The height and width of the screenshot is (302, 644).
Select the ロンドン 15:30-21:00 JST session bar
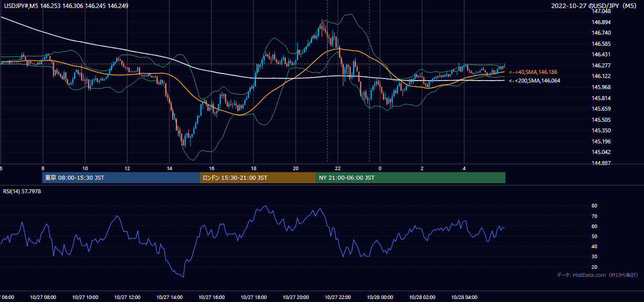258,178
